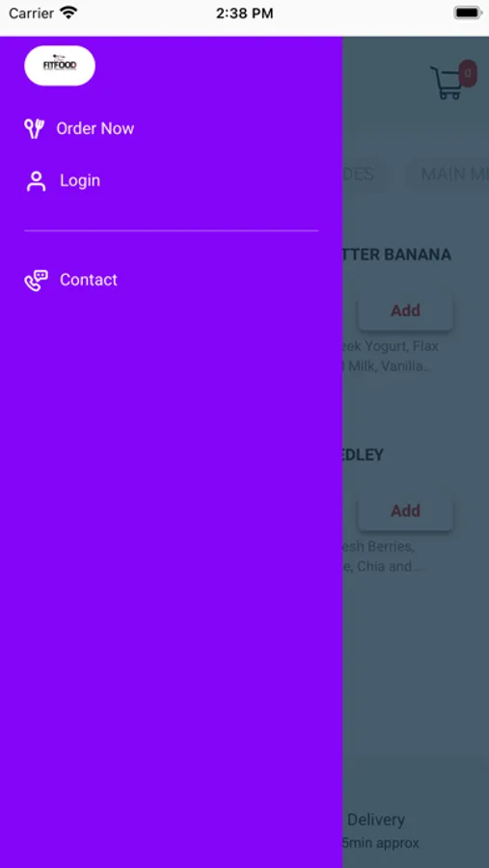This screenshot has width=489, height=868.
Task: Add the Butter Banana item
Action: (x=405, y=311)
